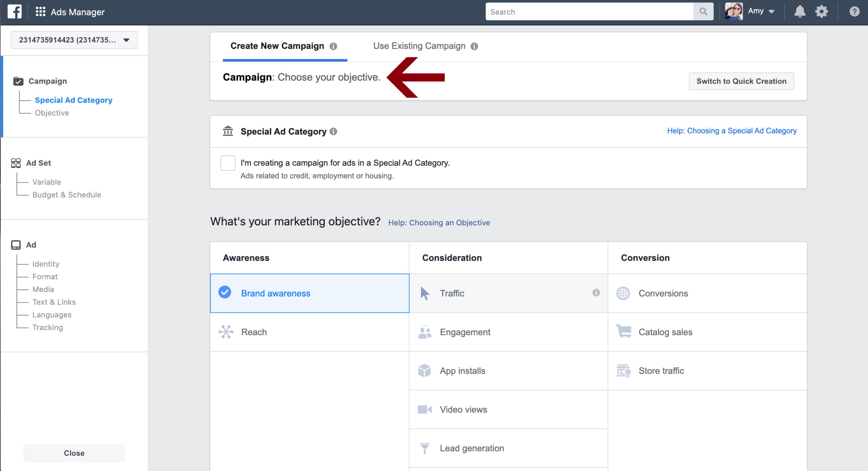Choose the Lead generation objective label
The image size is (868, 471).
point(472,449)
